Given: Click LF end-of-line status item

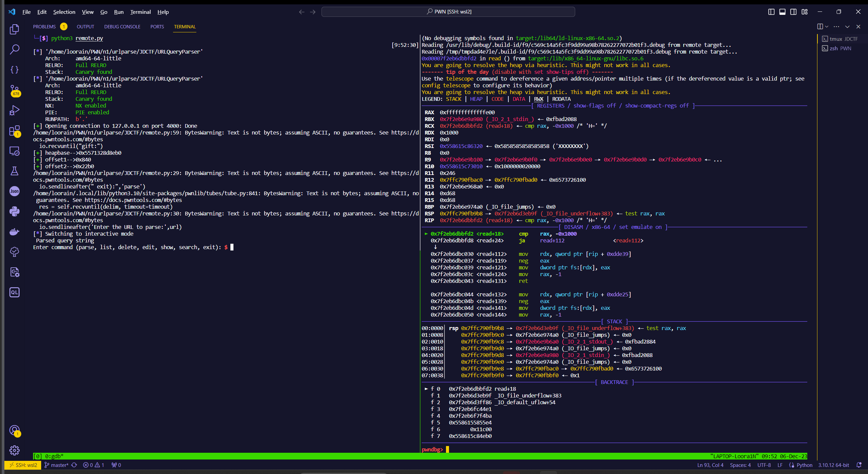Looking at the screenshot, I should pyautogui.click(x=780, y=465).
